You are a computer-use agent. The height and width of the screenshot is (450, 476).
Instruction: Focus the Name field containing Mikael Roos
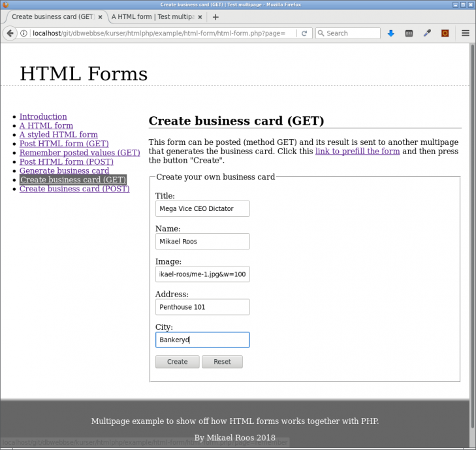[x=202, y=242]
